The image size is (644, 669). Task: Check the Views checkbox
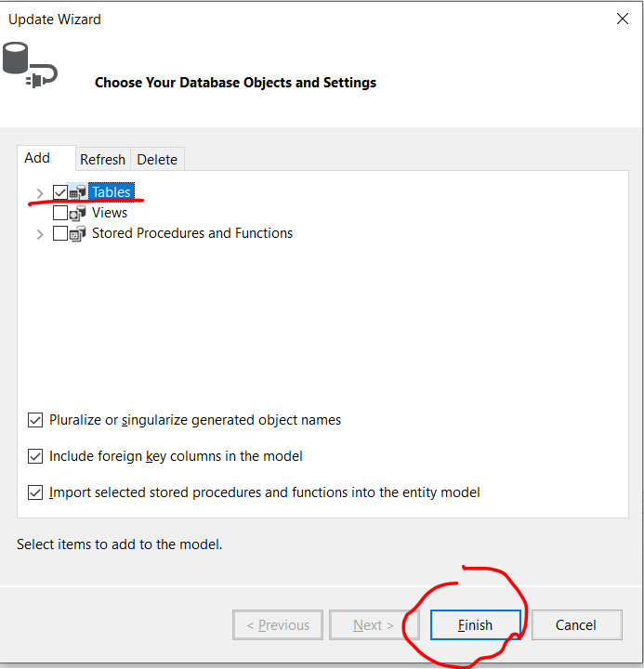click(60, 213)
